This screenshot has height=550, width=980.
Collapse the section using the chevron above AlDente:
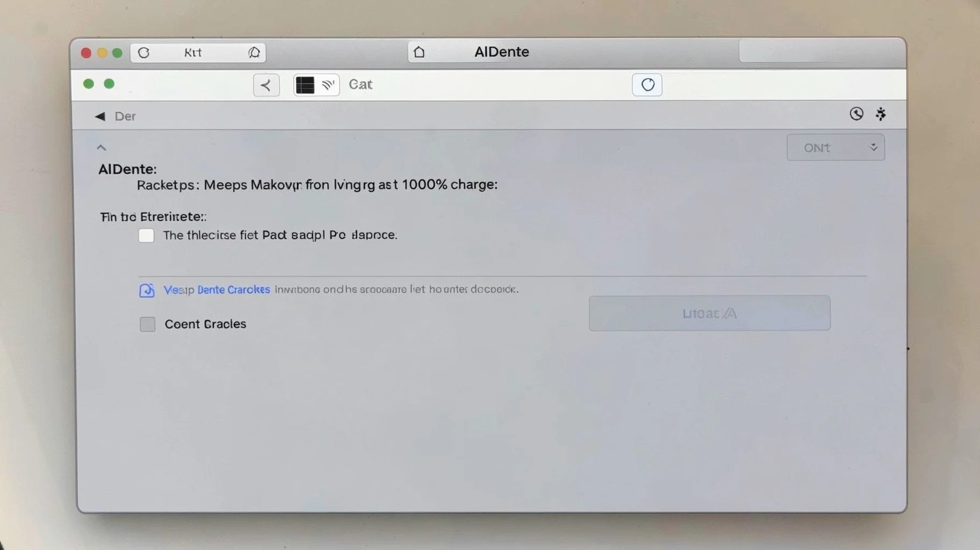(x=101, y=147)
